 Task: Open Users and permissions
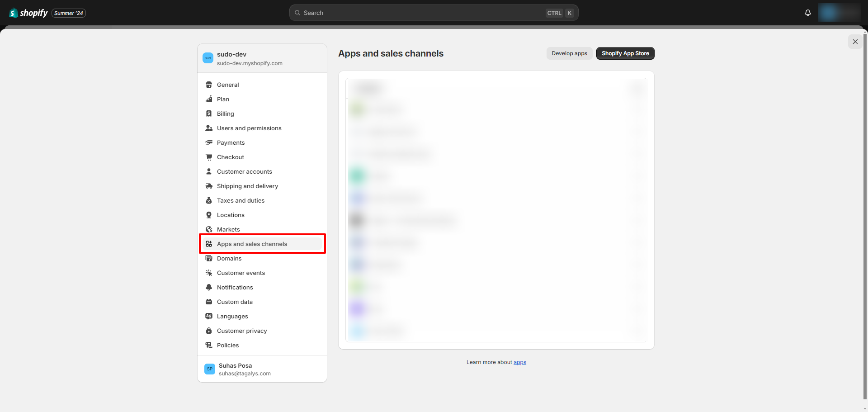pos(262,128)
